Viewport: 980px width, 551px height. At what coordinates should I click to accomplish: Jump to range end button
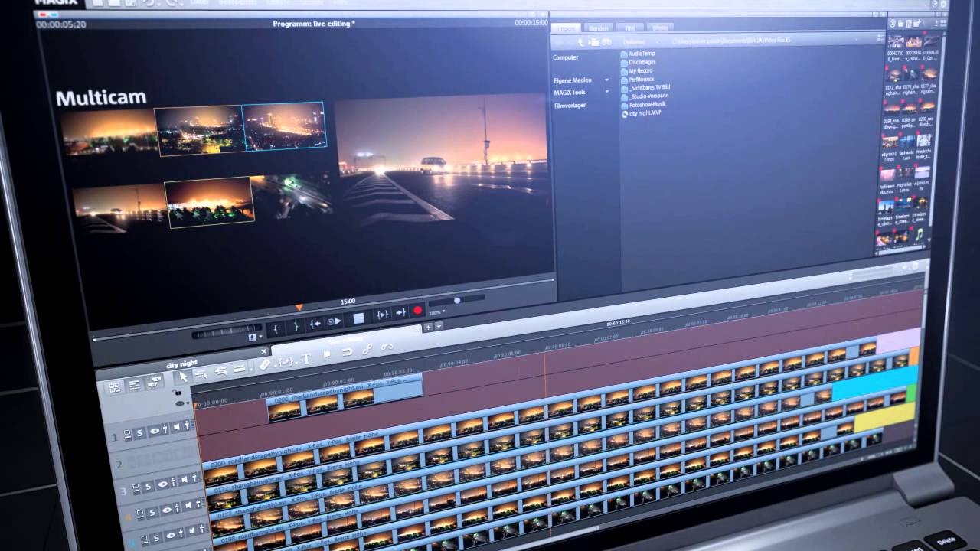coord(400,312)
